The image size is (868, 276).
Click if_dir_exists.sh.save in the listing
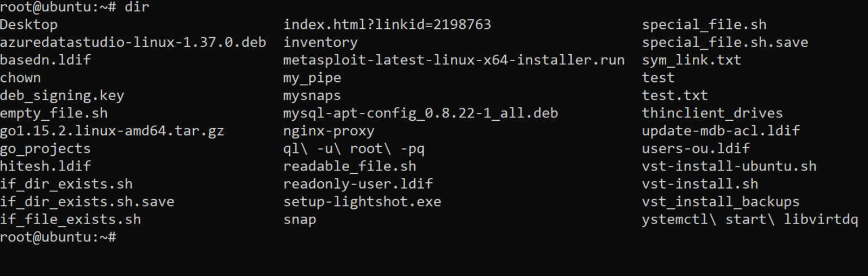[87, 201]
